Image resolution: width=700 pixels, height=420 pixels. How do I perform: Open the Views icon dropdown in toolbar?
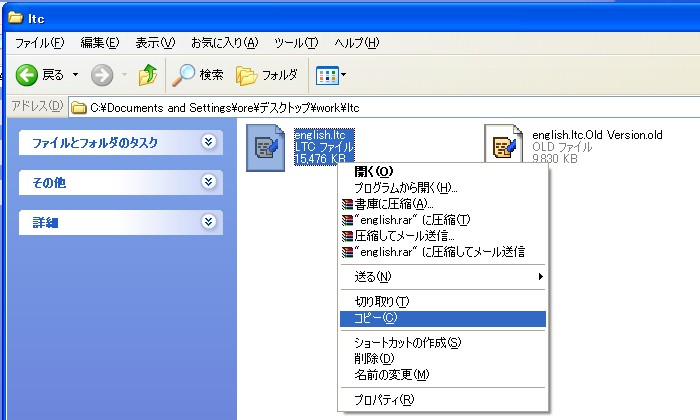tap(331, 75)
